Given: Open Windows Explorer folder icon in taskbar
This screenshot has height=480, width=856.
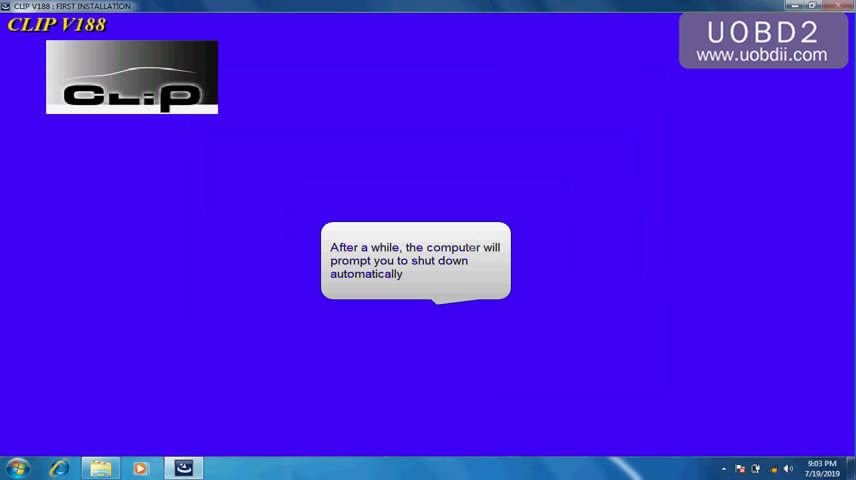Looking at the screenshot, I should pyautogui.click(x=100, y=468).
